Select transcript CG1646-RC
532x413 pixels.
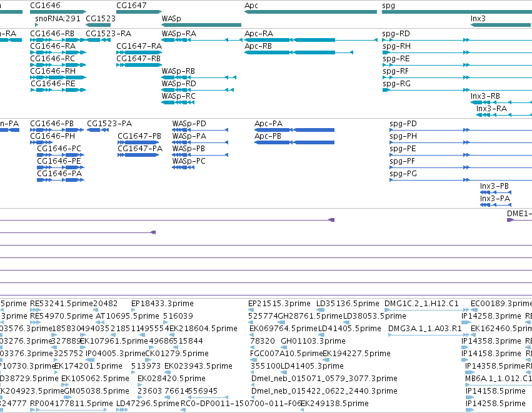tap(58, 65)
